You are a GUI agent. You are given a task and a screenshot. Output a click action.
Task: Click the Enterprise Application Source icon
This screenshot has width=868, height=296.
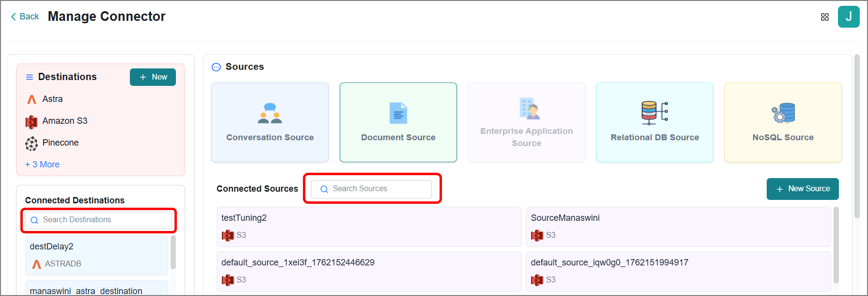click(529, 108)
